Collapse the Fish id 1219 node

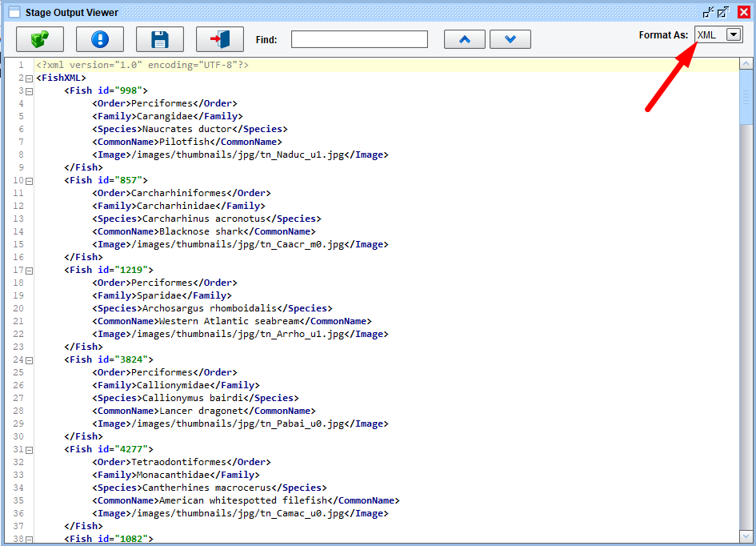[x=30, y=271]
